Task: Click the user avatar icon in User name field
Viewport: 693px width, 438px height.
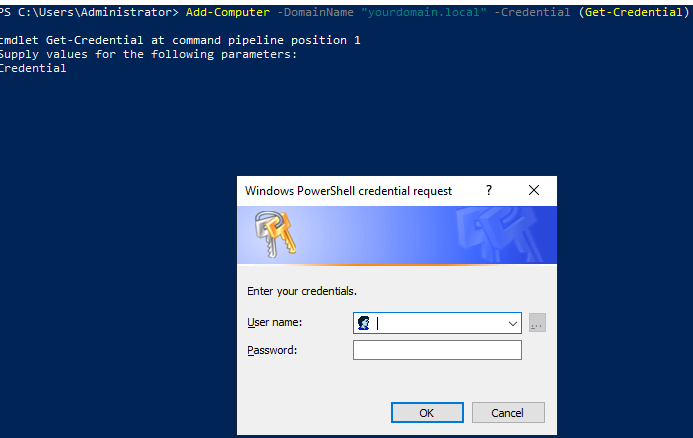Action: [x=364, y=323]
